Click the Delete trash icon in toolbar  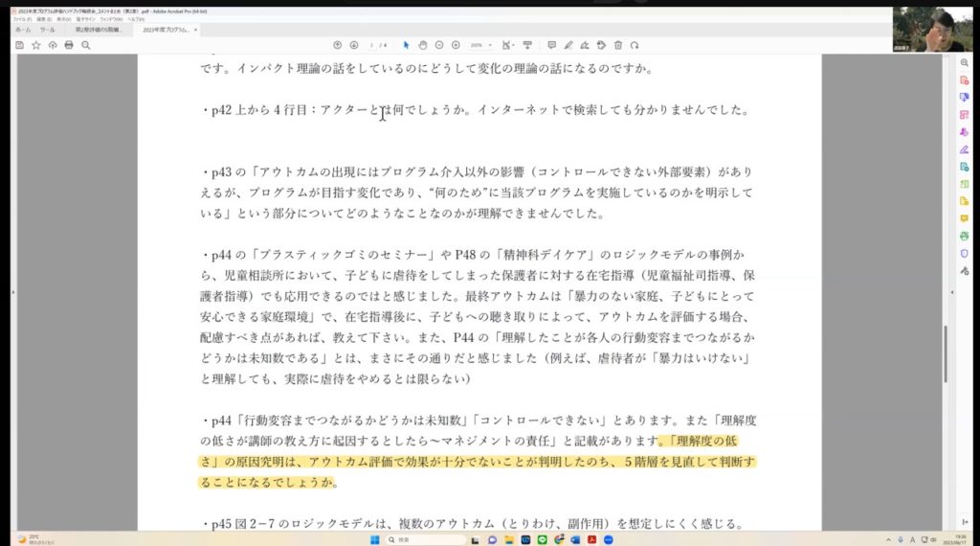pyautogui.click(x=618, y=45)
